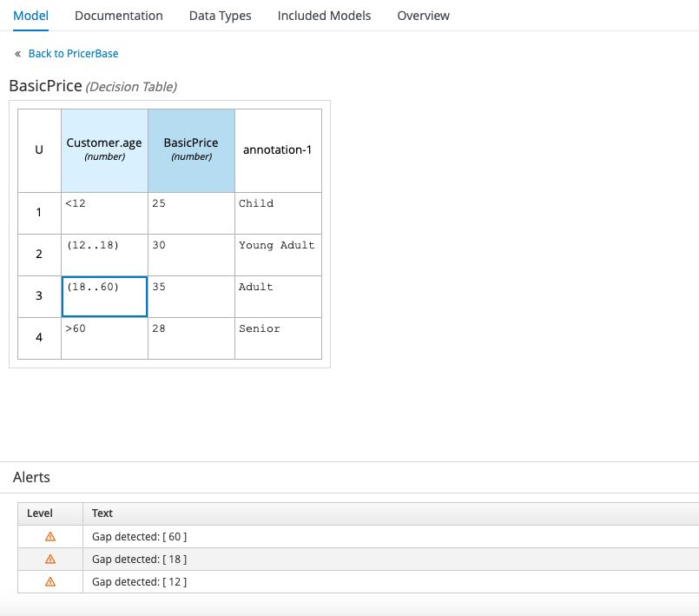Open the Data Types tab
Image resolution: width=699 pixels, height=616 pixels.
click(221, 16)
